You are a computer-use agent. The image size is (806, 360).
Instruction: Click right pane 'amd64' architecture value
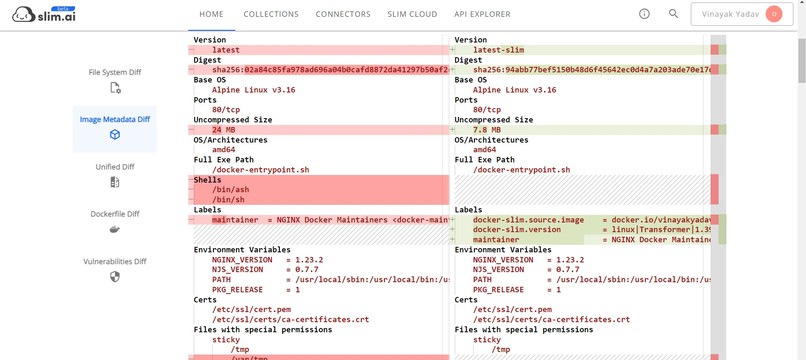click(x=485, y=150)
